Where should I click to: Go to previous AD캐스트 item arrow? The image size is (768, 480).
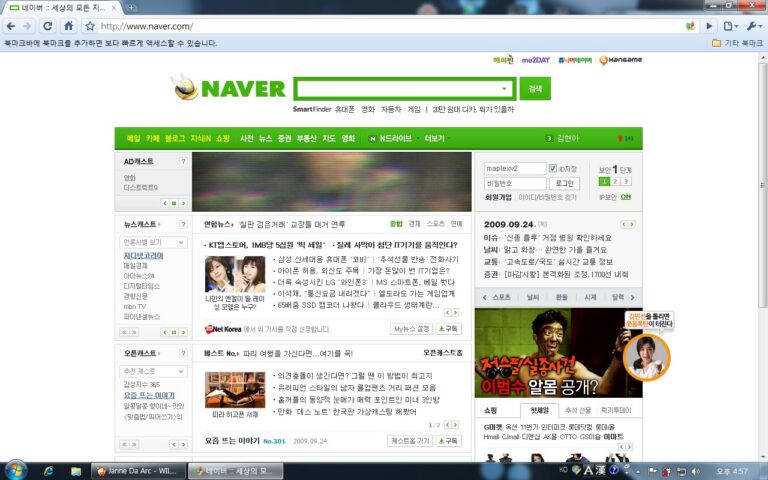(x=165, y=203)
